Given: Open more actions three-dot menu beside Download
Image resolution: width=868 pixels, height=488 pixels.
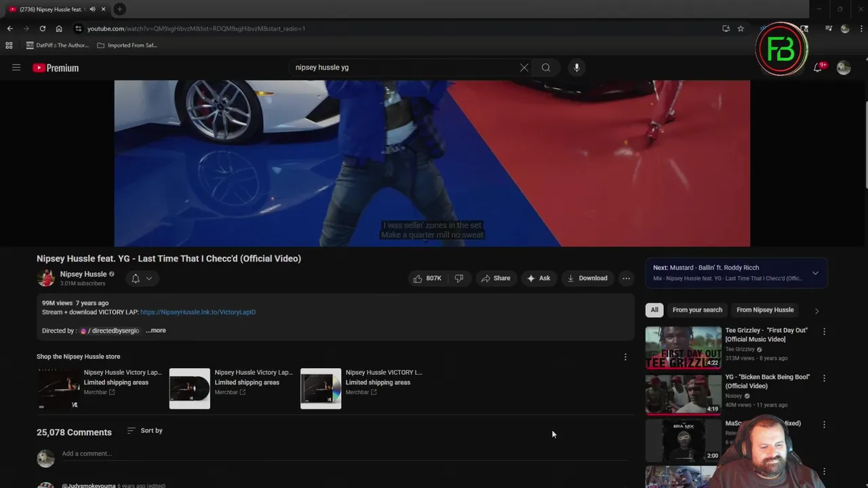Looking at the screenshot, I should 626,278.
